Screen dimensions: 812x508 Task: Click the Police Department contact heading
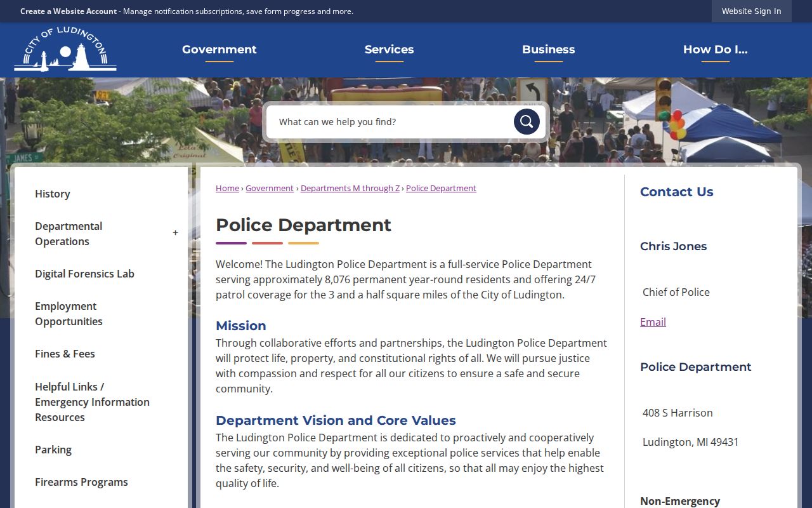(696, 367)
